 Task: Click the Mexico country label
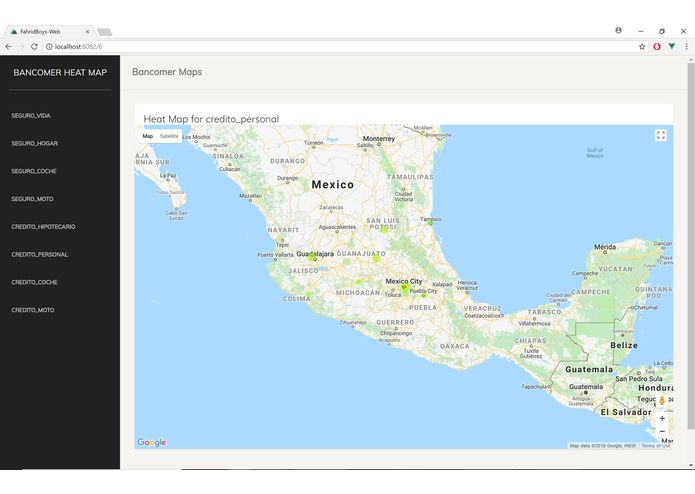333,184
